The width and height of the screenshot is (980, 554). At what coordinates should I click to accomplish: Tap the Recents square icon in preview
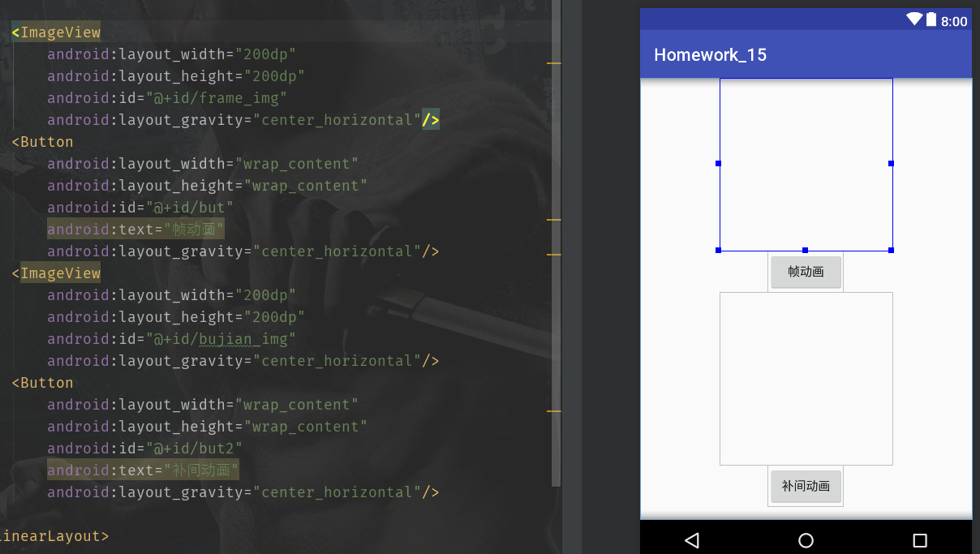pyautogui.click(x=919, y=540)
